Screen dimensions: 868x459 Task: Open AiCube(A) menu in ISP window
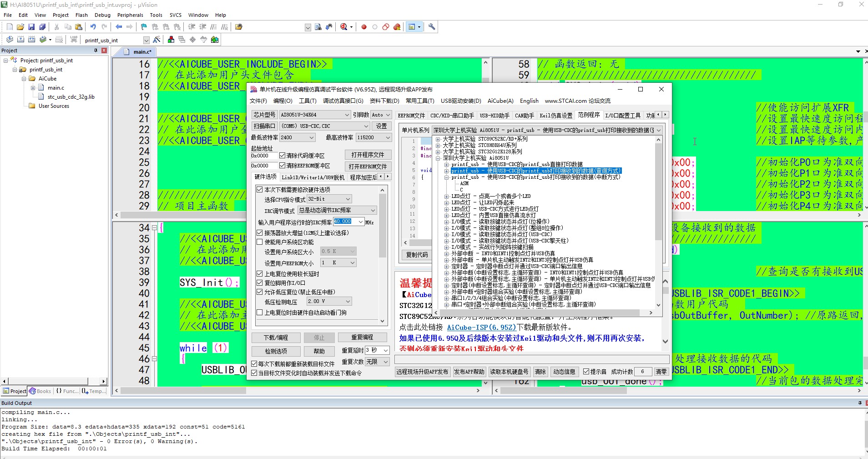[500, 101]
